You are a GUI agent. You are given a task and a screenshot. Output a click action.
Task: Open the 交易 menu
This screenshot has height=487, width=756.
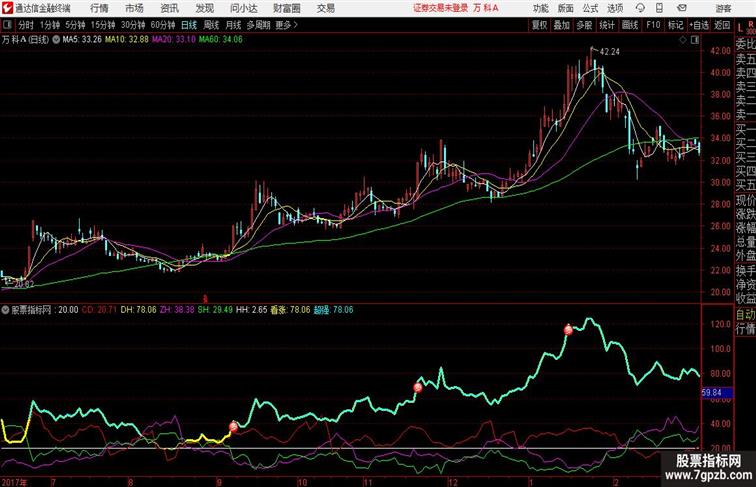pos(325,8)
